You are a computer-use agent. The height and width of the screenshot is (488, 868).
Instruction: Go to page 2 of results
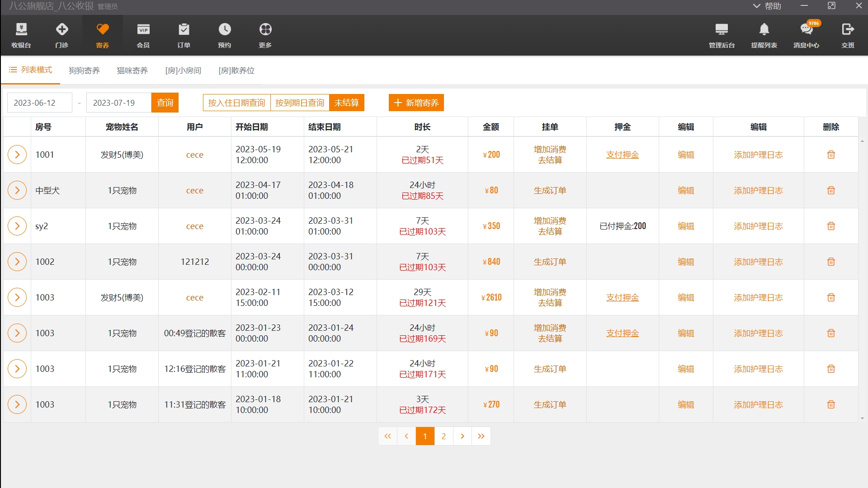443,436
